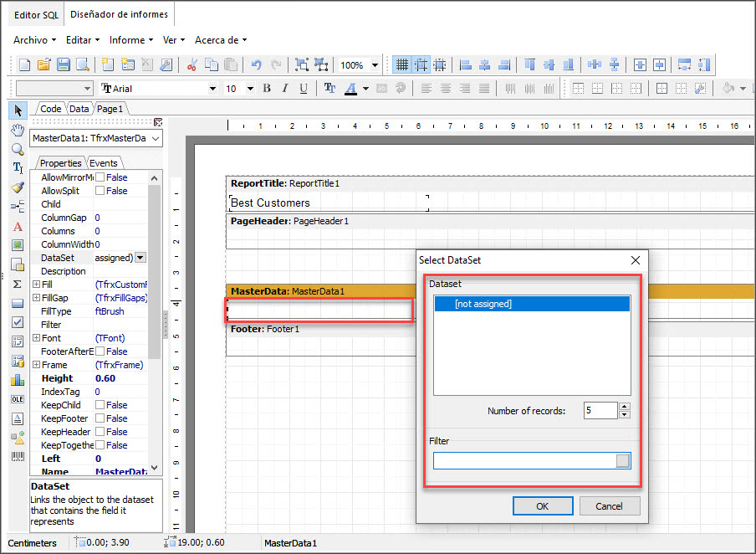Click the OLE object icon

pos(18,399)
